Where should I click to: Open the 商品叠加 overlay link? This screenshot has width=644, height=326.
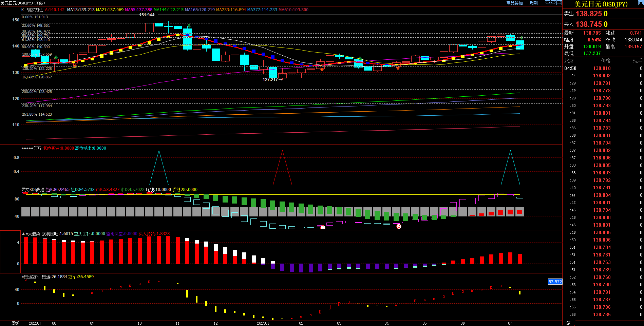tap(514, 3)
